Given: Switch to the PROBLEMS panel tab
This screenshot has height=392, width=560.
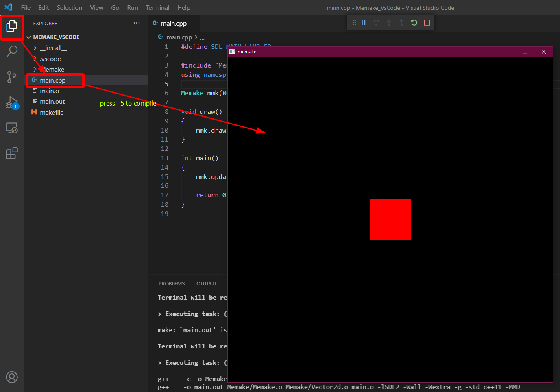Looking at the screenshot, I should 172,283.
